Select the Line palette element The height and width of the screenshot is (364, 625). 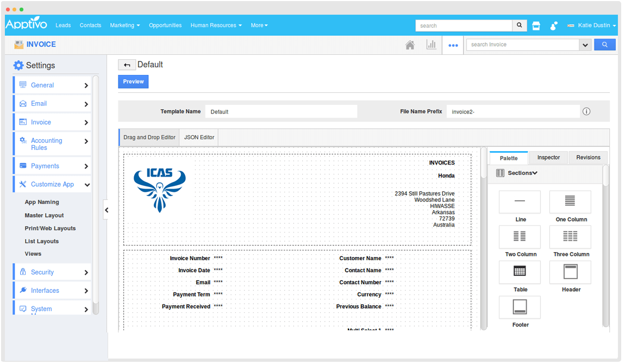[520, 202]
